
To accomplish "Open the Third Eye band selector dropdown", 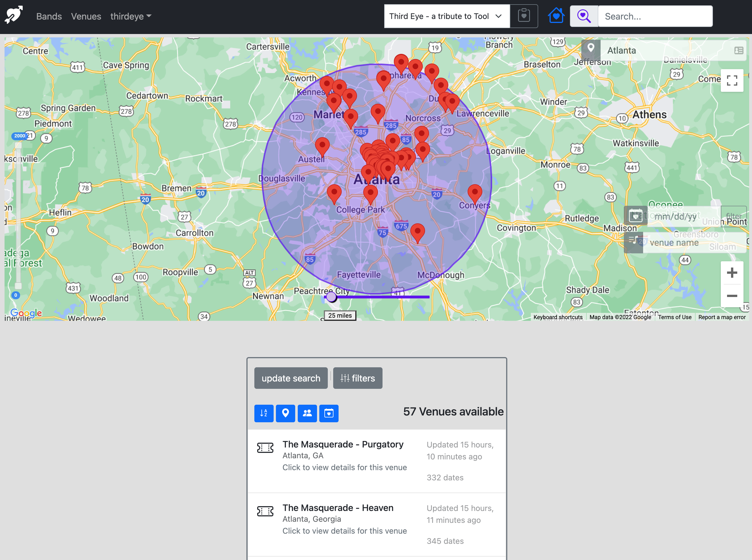I will tap(447, 16).
